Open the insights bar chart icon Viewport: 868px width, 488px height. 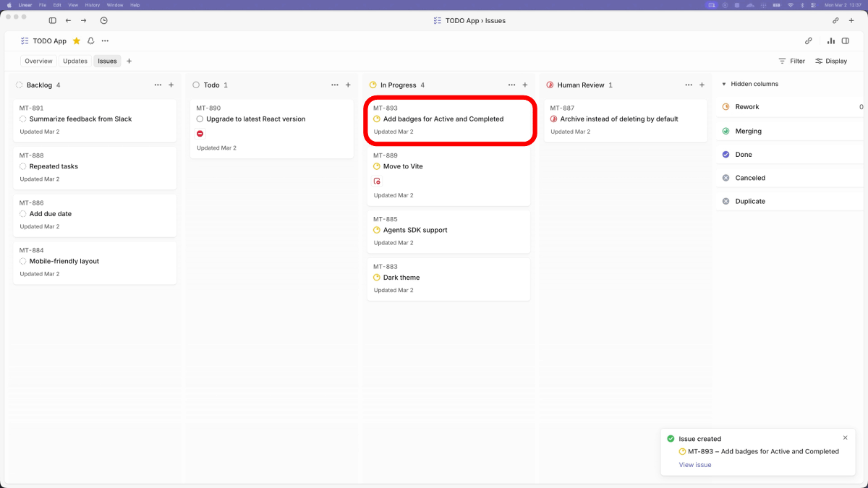831,41
